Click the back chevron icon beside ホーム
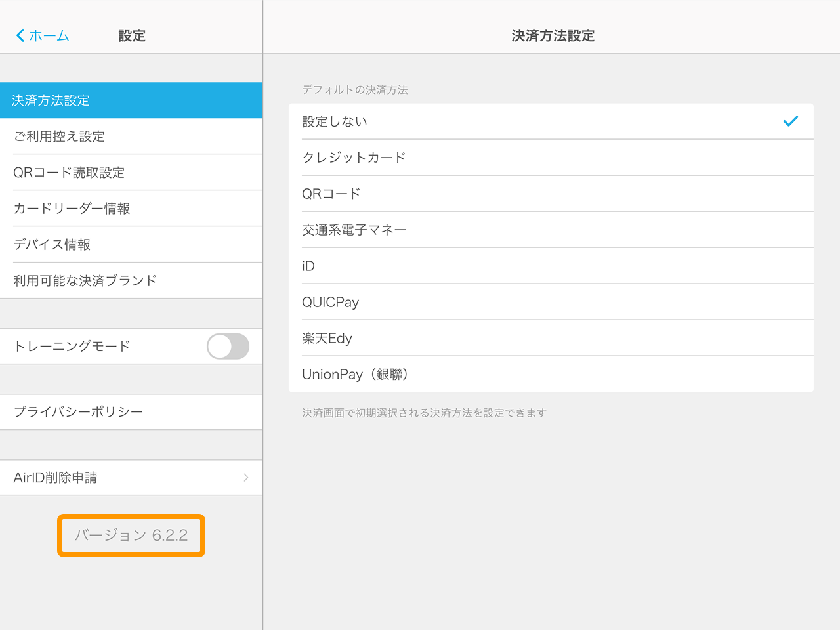 coord(20,35)
